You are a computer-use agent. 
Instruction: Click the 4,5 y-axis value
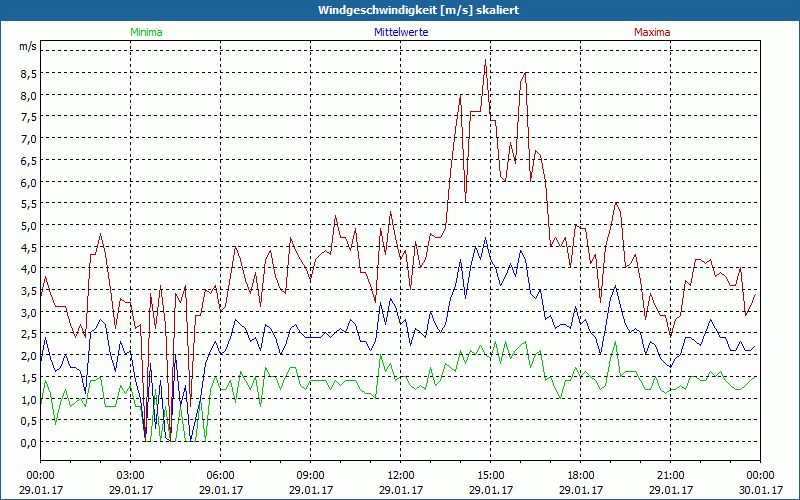click(x=29, y=247)
